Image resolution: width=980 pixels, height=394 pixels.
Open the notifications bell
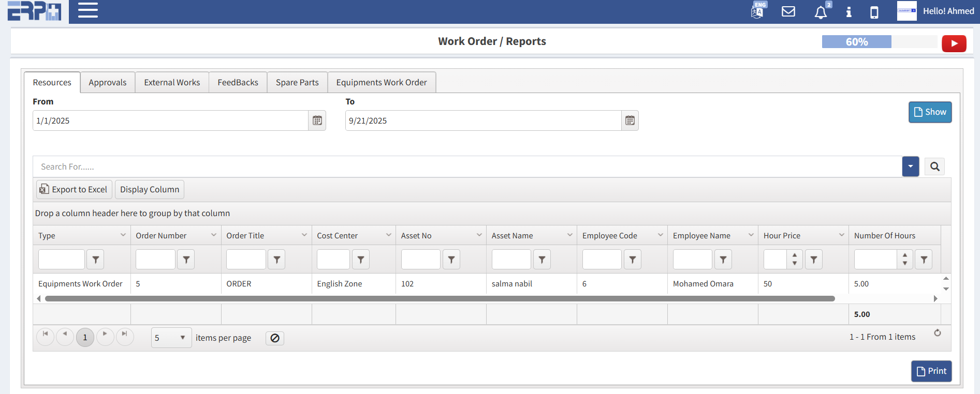pos(821,12)
